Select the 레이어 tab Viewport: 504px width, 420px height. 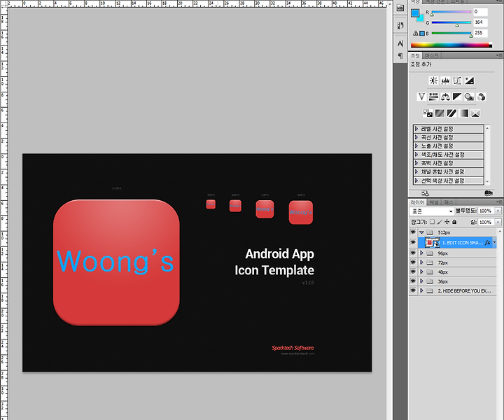[x=417, y=202]
